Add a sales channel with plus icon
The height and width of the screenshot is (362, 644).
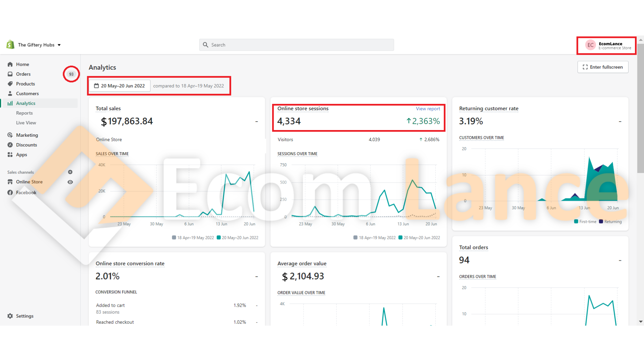tap(70, 172)
